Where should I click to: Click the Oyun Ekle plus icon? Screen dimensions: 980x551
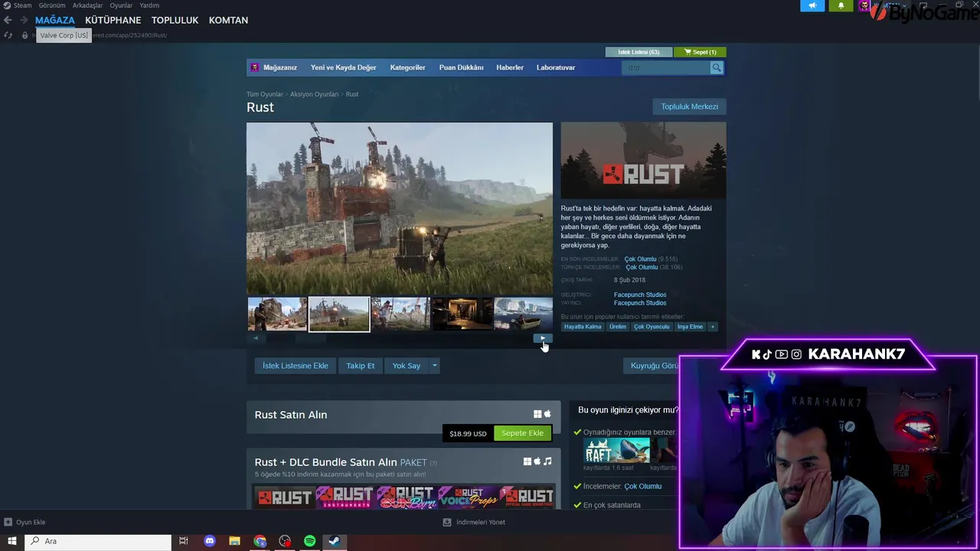pos(8,522)
